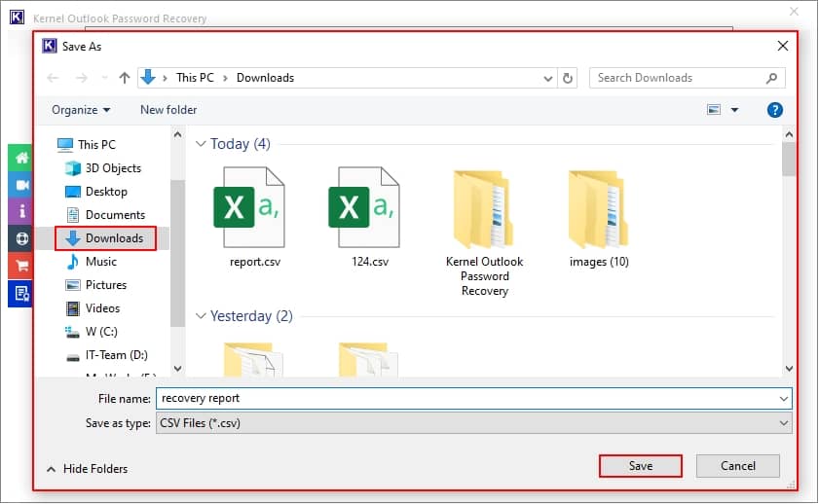
Task: Open second folder under Yesterday group
Action: pos(368,359)
